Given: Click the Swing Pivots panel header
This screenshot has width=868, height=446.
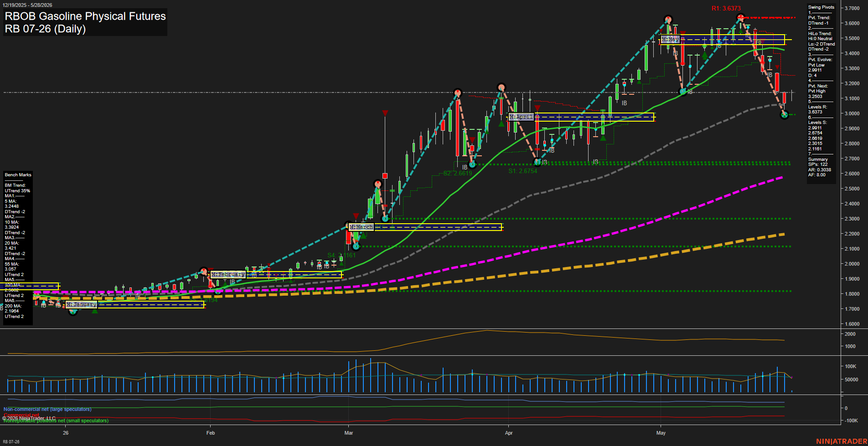Looking at the screenshot, I should (821, 7).
